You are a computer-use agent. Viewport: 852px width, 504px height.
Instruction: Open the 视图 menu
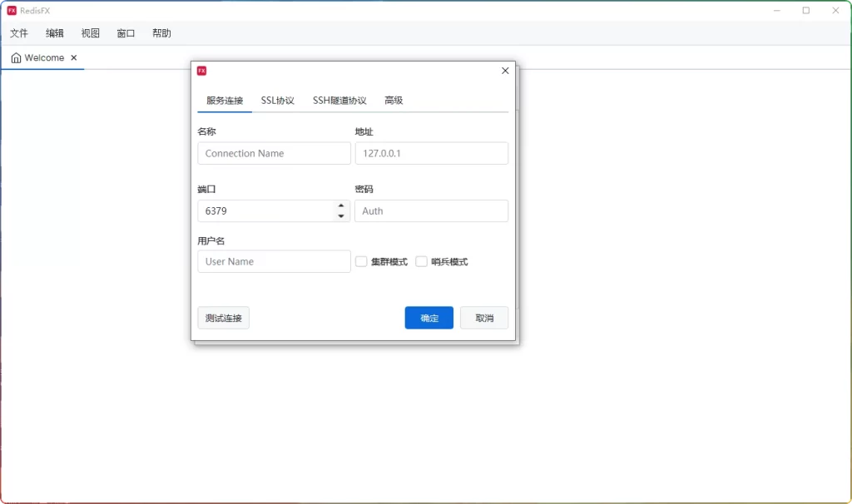coord(90,33)
